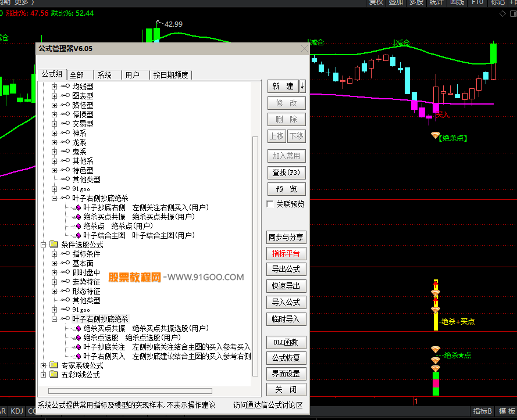Click the 新建 button

(283, 87)
